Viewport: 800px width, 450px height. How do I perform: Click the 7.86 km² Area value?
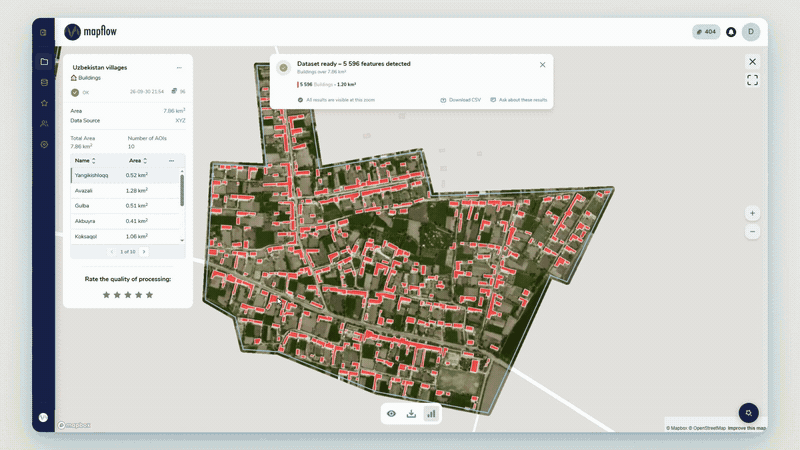click(x=174, y=111)
